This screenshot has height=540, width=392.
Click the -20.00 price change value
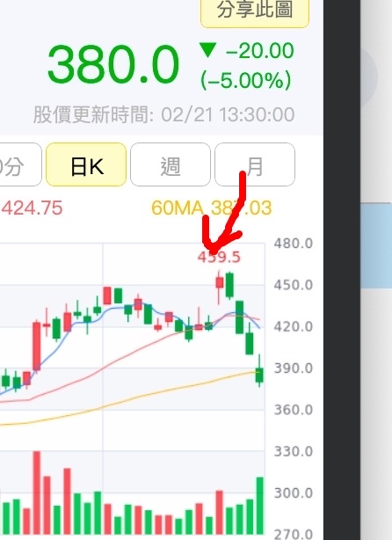(259, 51)
